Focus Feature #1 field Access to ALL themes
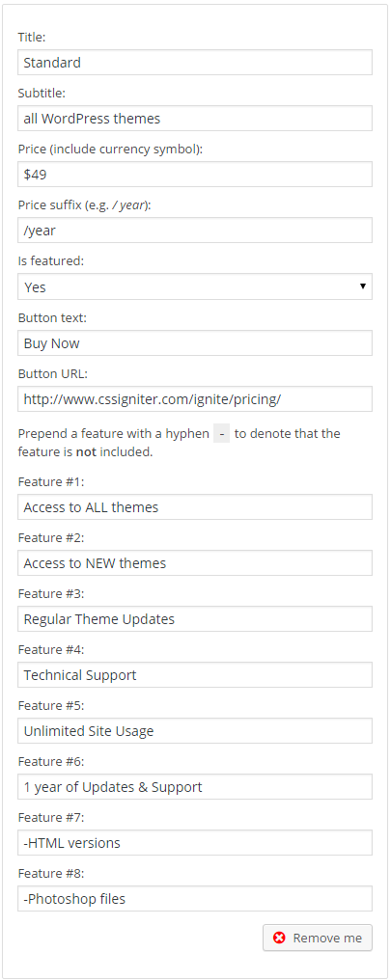Viewport: 391px width, 980px height. (195, 506)
